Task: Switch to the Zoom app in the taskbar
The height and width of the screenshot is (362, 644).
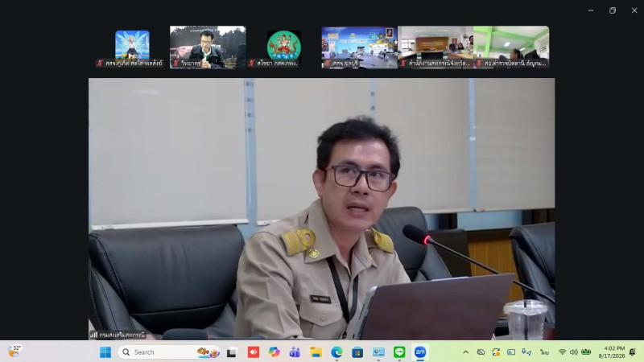Action: [x=420, y=352]
